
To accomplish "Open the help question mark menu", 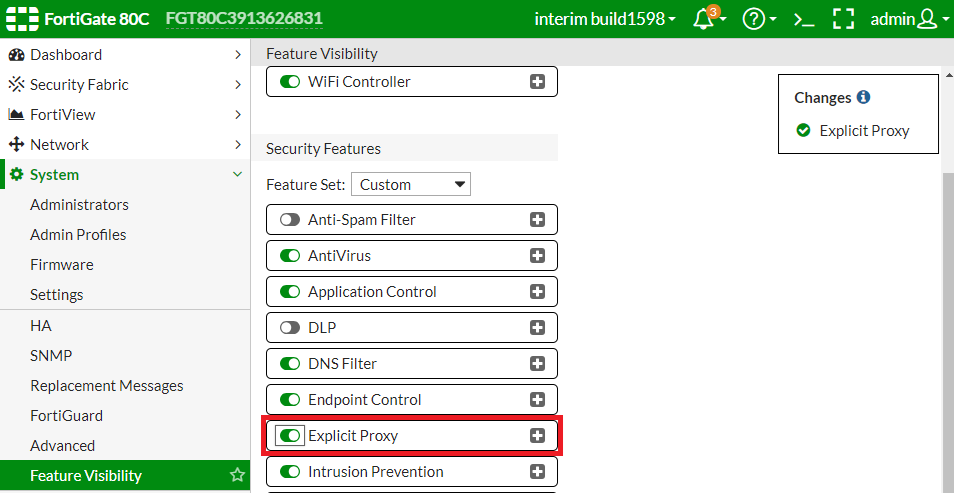I will pos(753,19).
